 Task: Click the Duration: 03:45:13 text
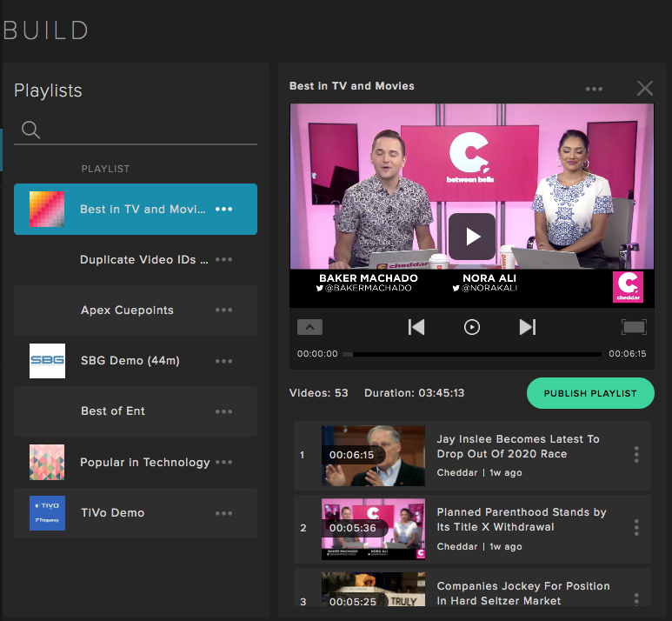(x=415, y=393)
